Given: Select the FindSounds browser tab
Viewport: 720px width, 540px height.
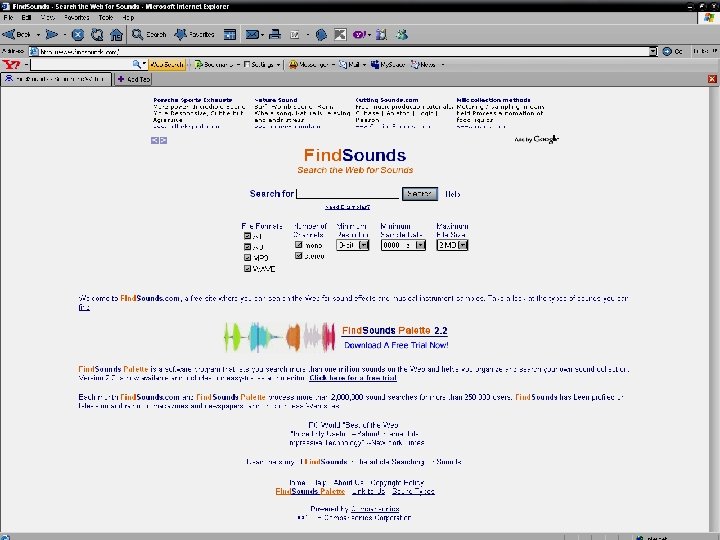Looking at the screenshot, I should 56,79.
